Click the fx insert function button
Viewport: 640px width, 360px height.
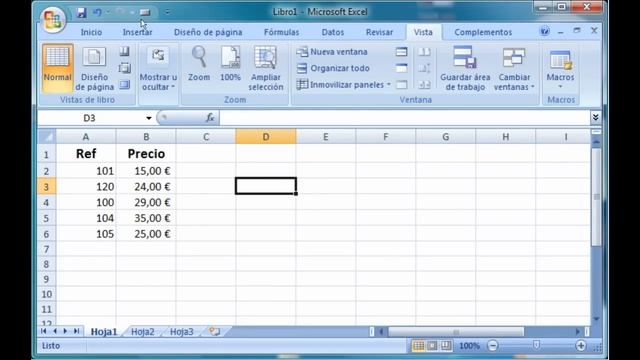coord(210,118)
